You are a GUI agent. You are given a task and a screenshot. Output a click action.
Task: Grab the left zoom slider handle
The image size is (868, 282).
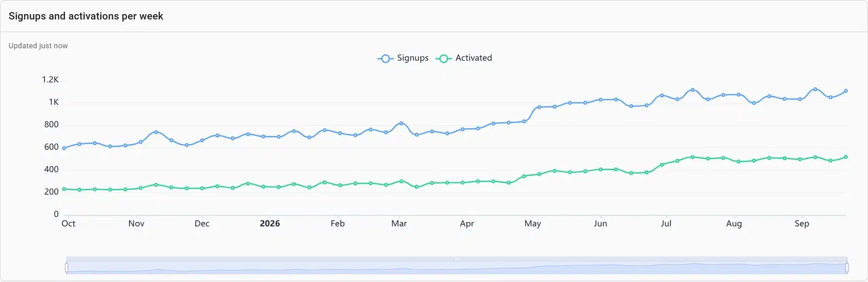pyautogui.click(x=67, y=267)
